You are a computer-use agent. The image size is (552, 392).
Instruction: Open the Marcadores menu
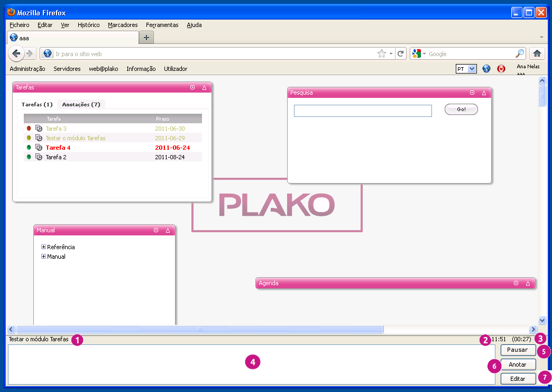point(123,25)
